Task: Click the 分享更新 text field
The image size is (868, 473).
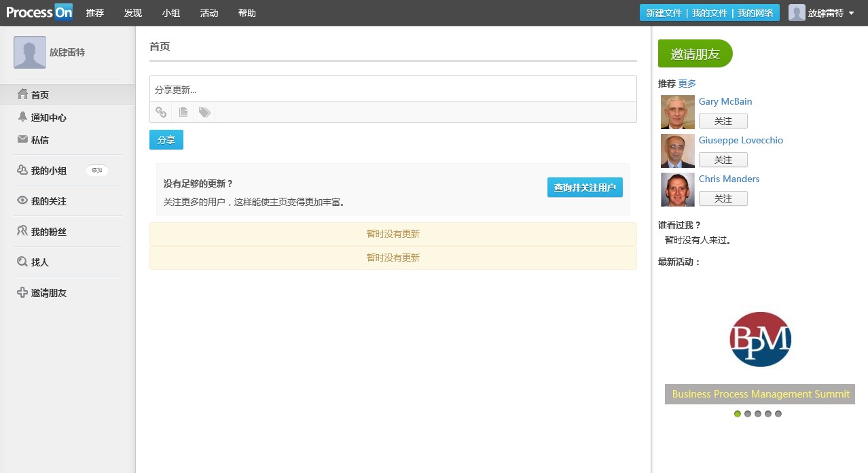Action: click(393, 89)
